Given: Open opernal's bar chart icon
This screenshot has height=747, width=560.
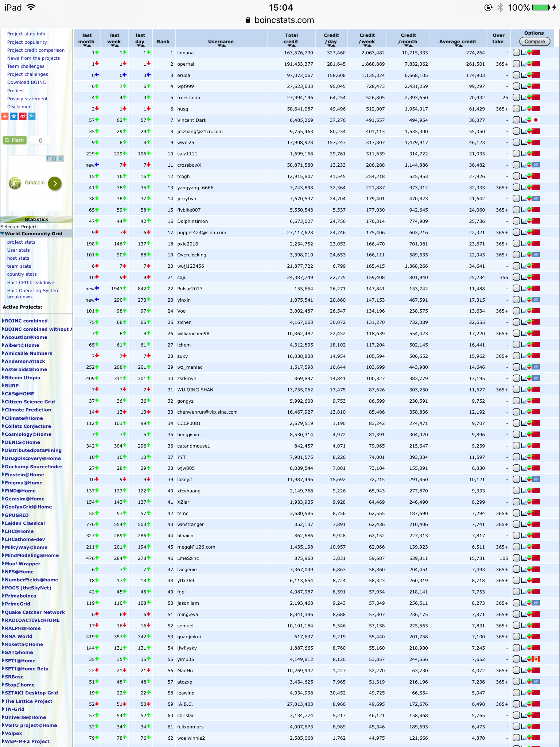Looking at the screenshot, I should coord(524,64).
